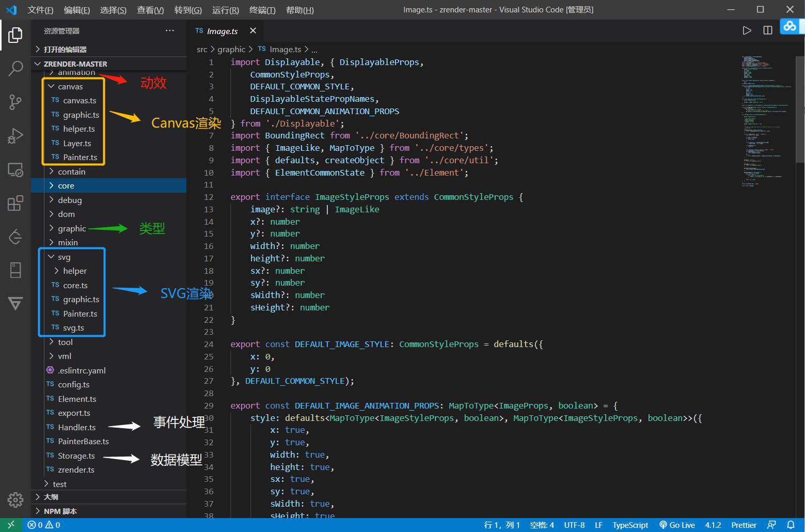The width and height of the screenshot is (805, 532).
Task: Click the feedback icon in the status bar
Action: (771, 525)
